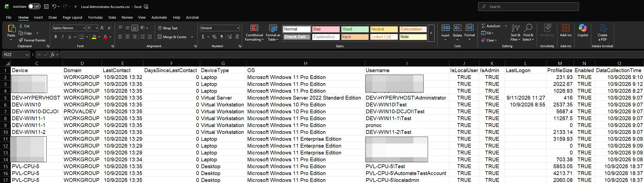The image size is (644, 183).
Task: Open the General number format dropdown
Action: click(x=238, y=28)
